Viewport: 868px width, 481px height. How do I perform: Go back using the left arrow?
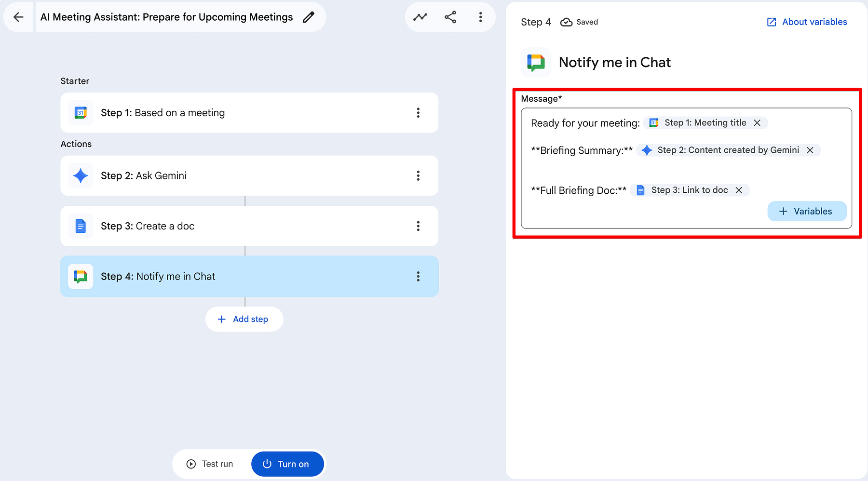click(18, 17)
